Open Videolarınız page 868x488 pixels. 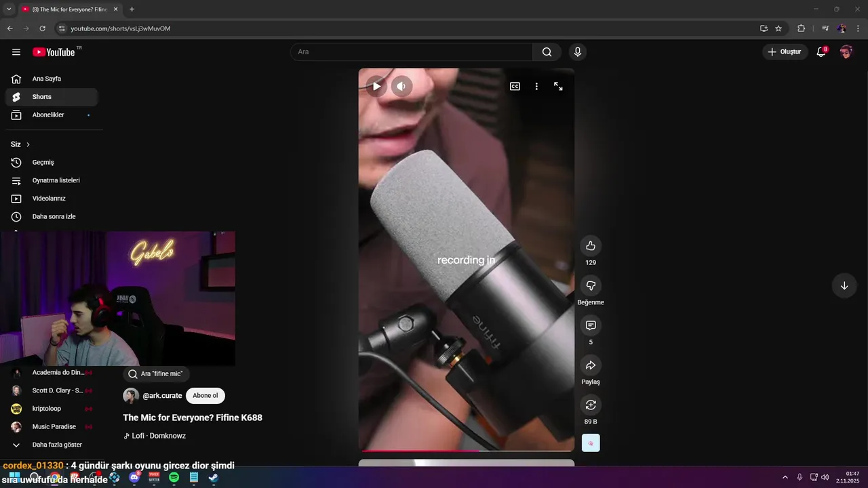tap(52, 199)
